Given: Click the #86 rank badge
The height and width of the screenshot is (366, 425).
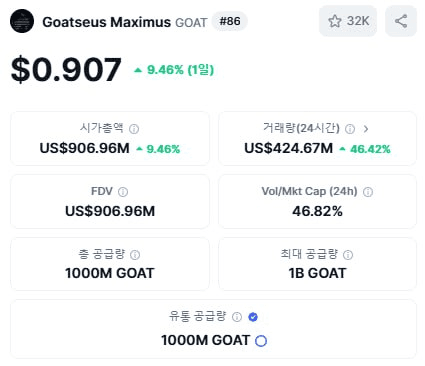Looking at the screenshot, I should [x=230, y=21].
